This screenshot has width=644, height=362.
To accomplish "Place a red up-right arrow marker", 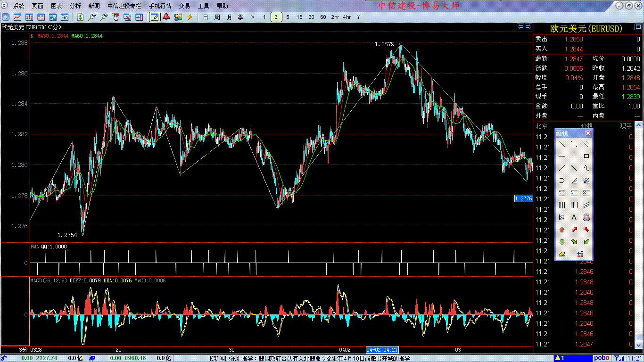I will tap(574, 230).
